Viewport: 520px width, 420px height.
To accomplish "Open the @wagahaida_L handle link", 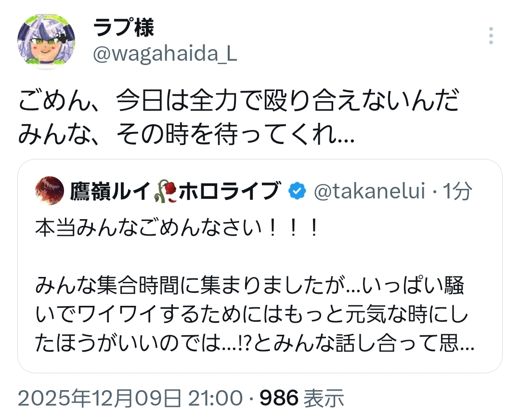I will coord(164,55).
